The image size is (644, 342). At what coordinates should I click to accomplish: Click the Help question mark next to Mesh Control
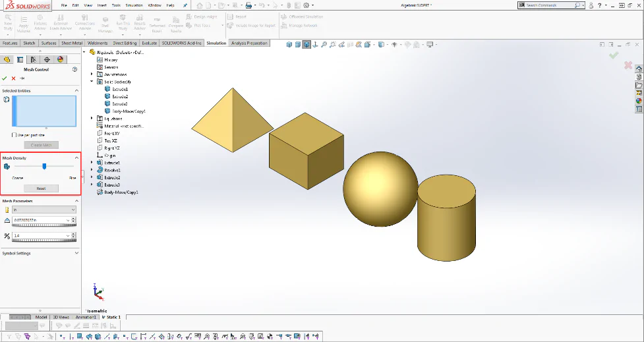point(74,69)
